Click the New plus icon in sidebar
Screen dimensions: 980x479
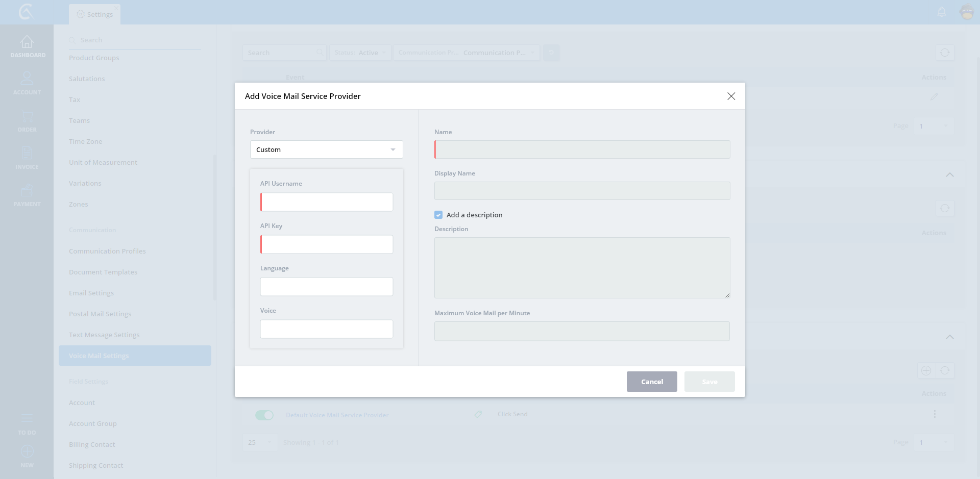(x=27, y=451)
